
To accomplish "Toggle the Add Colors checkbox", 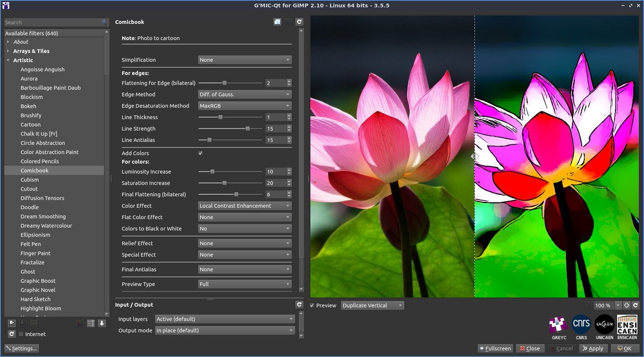I will point(200,153).
